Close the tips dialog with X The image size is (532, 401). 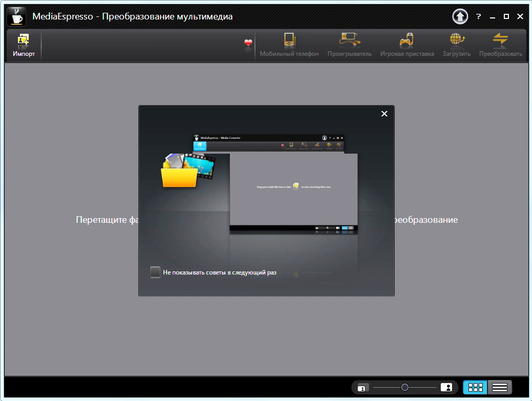tap(384, 114)
